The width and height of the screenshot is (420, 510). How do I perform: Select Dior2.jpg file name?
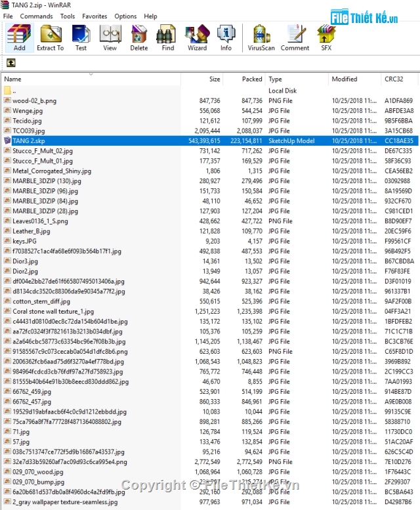click(x=25, y=271)
